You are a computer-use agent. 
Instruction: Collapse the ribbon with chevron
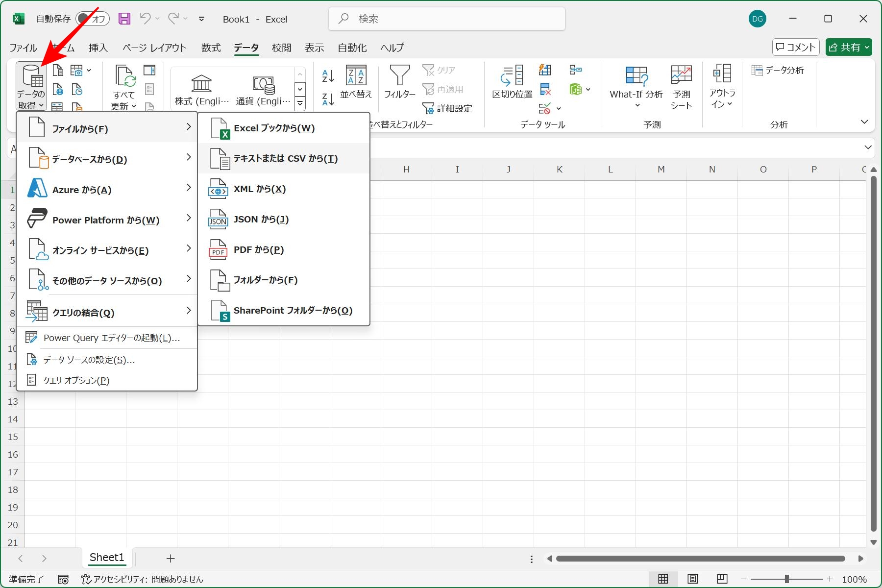point(864,122)
